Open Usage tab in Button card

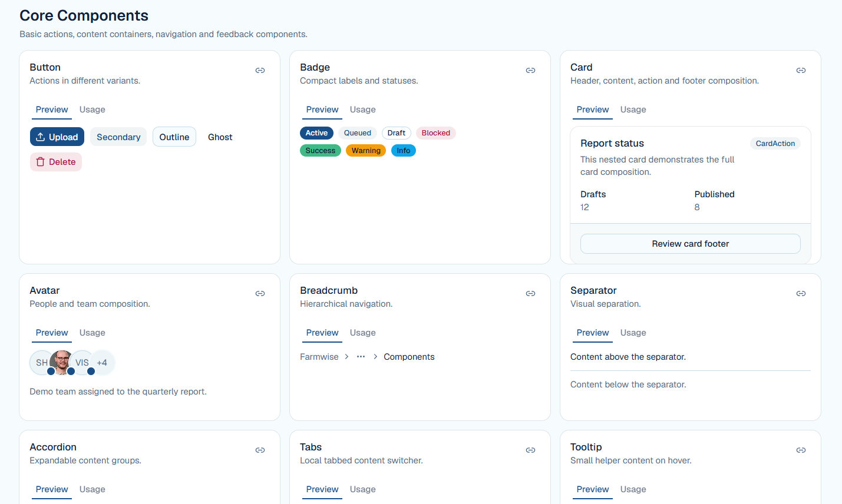point(93,110)
